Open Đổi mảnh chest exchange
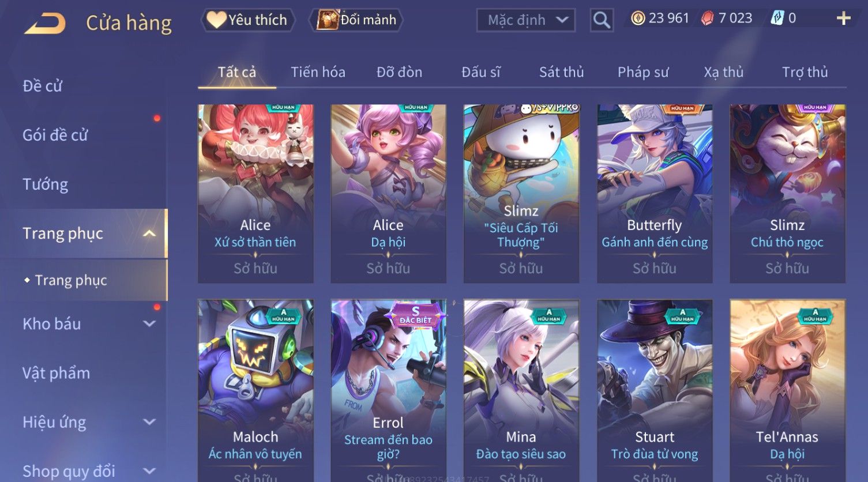Screen dimensions: 868x482 coord(356,20)
